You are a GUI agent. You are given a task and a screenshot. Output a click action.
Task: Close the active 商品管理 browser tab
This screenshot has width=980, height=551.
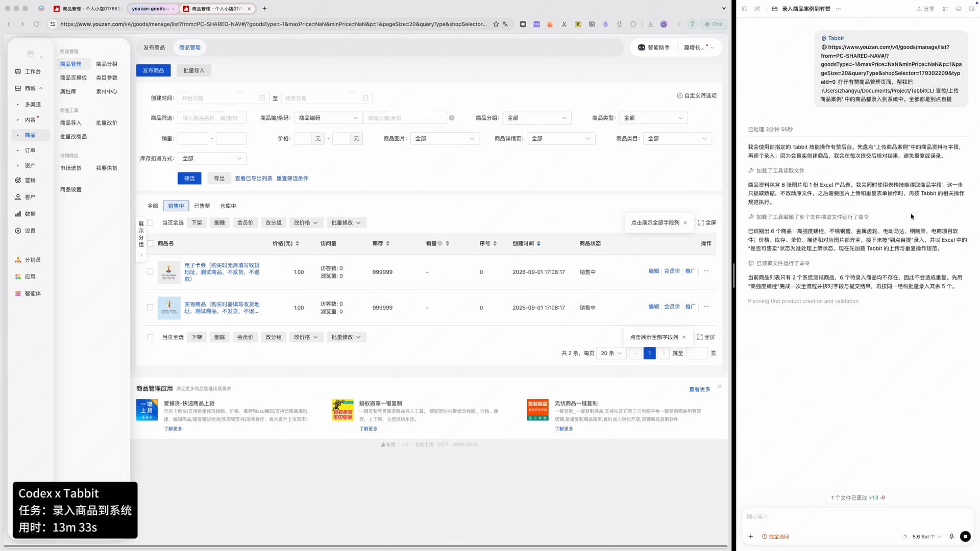click(249, 9)
